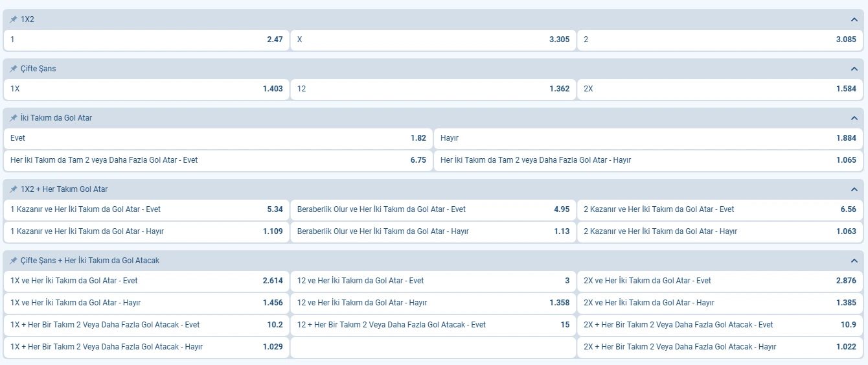Pin Çifte Şans + Her İki Takım da Gol Atacak
The image size is (868, 365).
(x=13, y=261)
